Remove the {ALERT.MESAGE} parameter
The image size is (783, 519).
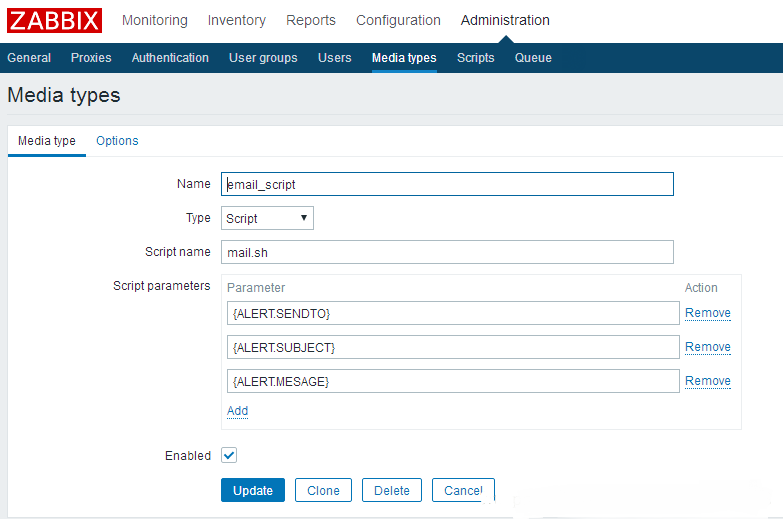point(707,381)
